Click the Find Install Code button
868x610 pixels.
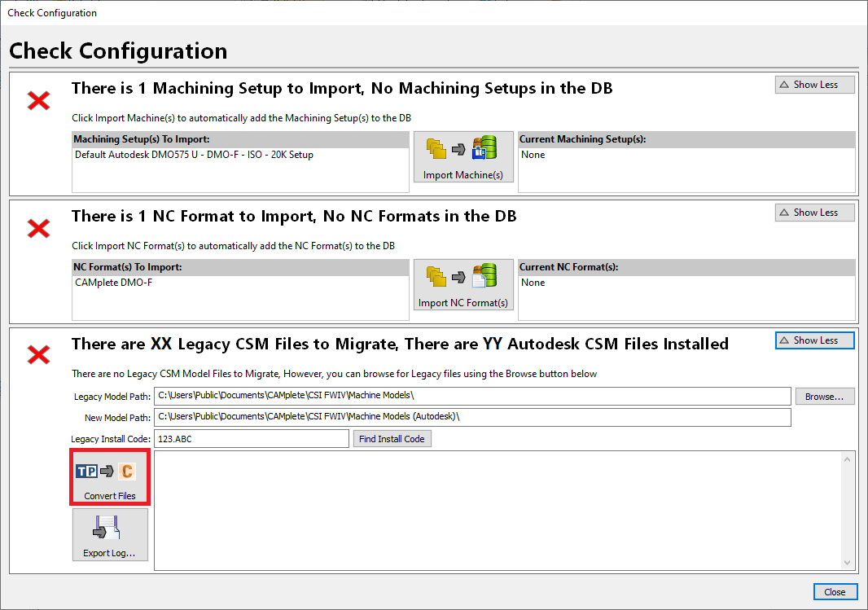point(392,439)
